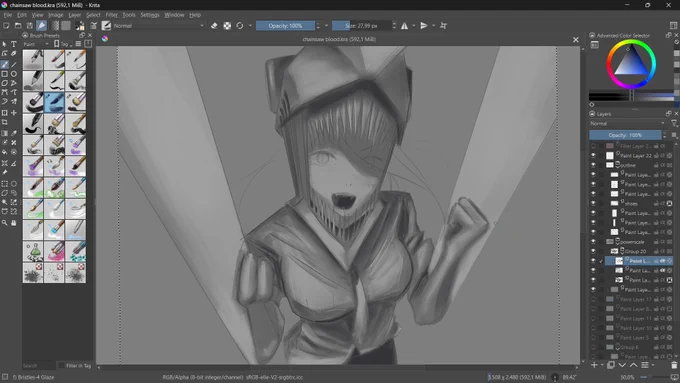Select the Crop tool
680x383 pixels.
[x=5, y=123]
